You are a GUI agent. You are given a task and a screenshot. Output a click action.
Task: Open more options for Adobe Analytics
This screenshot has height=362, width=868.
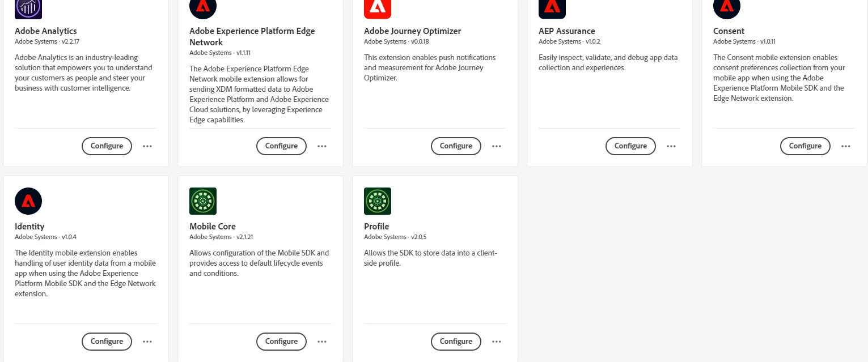pyautogui.click(x=147, y=146)
